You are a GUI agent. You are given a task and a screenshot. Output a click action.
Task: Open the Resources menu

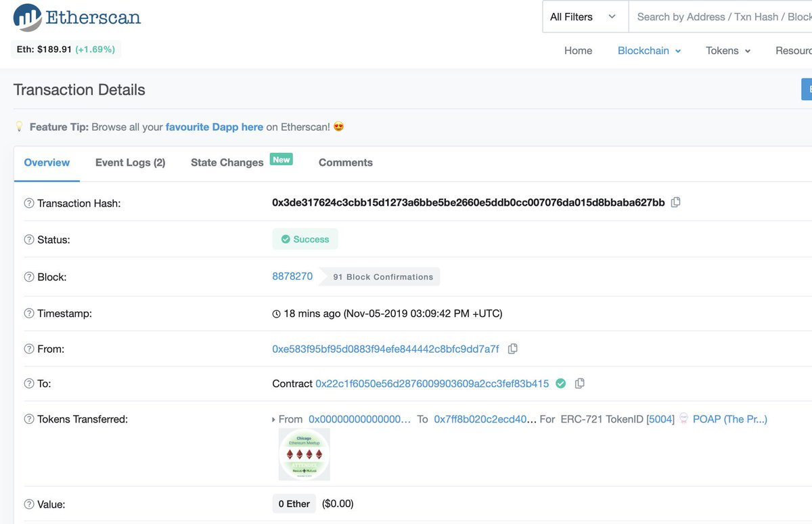click(793, 51)
